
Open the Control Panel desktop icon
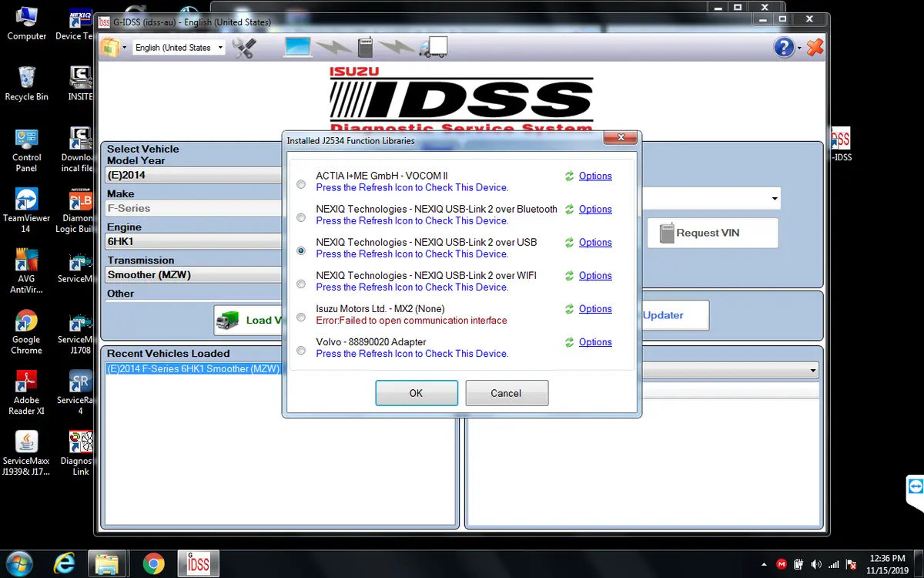click(26, 150)
